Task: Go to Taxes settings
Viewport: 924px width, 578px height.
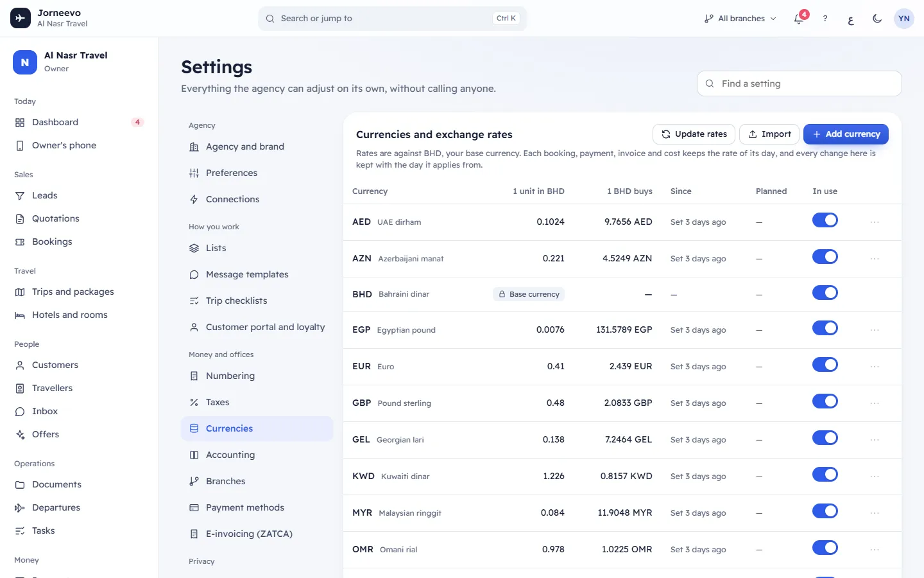Action: point(257,402)
